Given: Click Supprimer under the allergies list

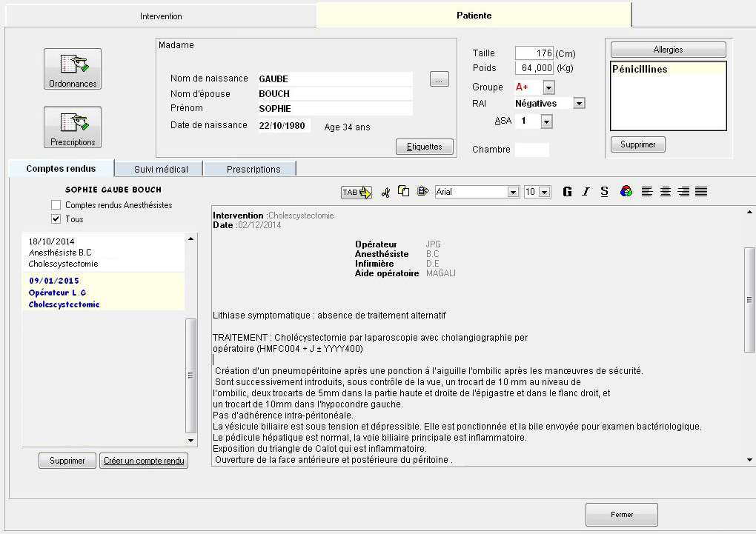Looking at the screenshot, I should click(638, 144).
